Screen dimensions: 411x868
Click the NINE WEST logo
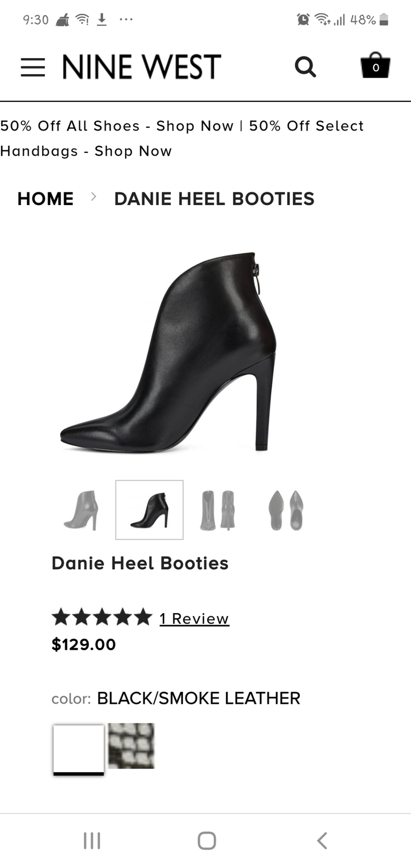click(141, 67)
